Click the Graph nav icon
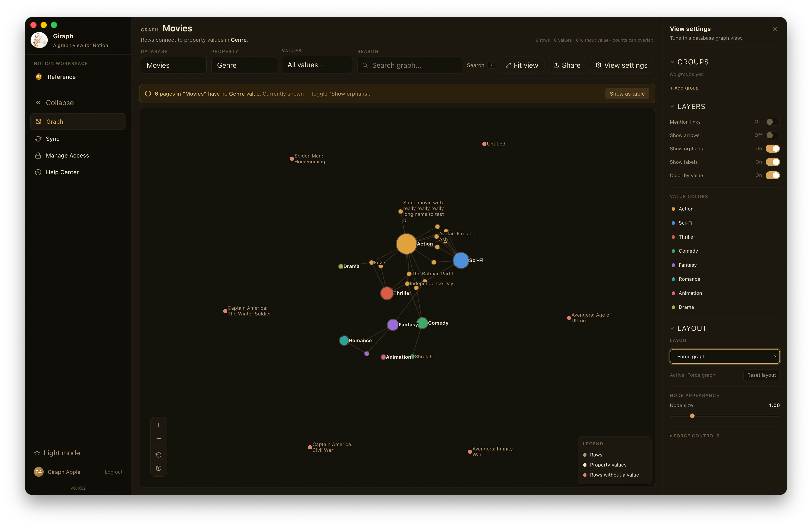 [39, 122]
